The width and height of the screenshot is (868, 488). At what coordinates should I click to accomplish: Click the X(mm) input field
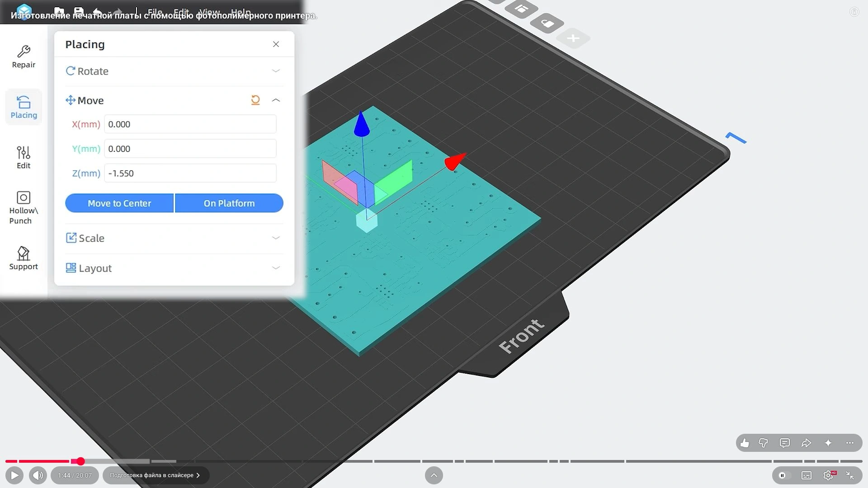(190, 124)
